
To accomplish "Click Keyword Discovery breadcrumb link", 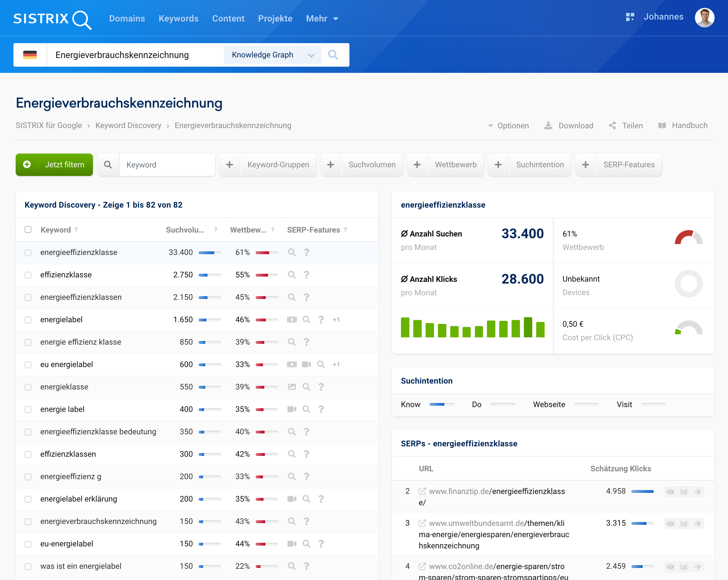I will pos(128,125).
